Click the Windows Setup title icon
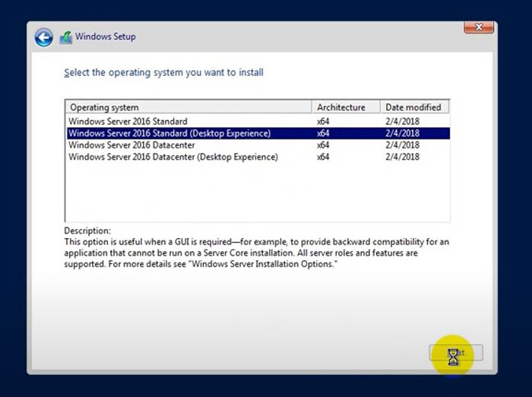The height and width of the screenshot is (397, 532). pos(66,37)
